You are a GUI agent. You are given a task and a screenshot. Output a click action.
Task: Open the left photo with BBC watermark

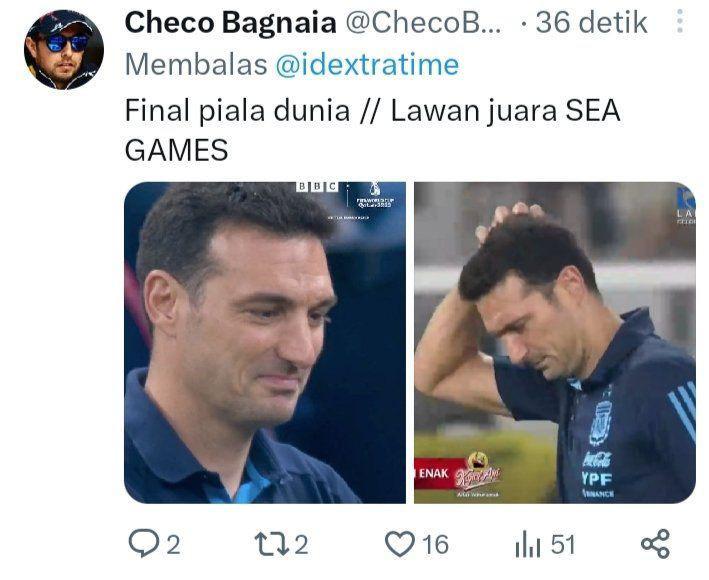click(x=265, y=343)
